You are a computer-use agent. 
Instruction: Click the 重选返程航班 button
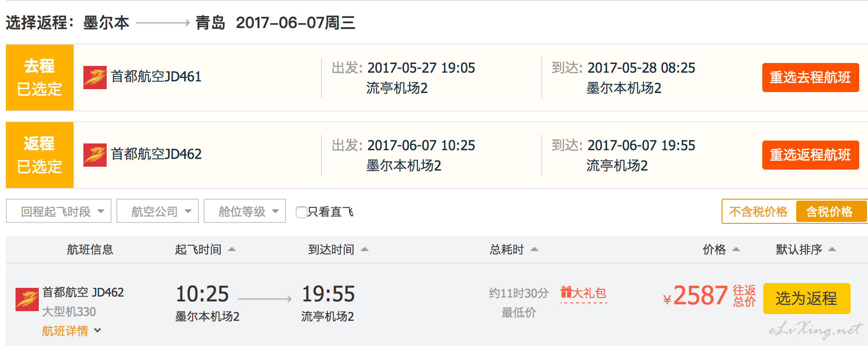(810, 155)
